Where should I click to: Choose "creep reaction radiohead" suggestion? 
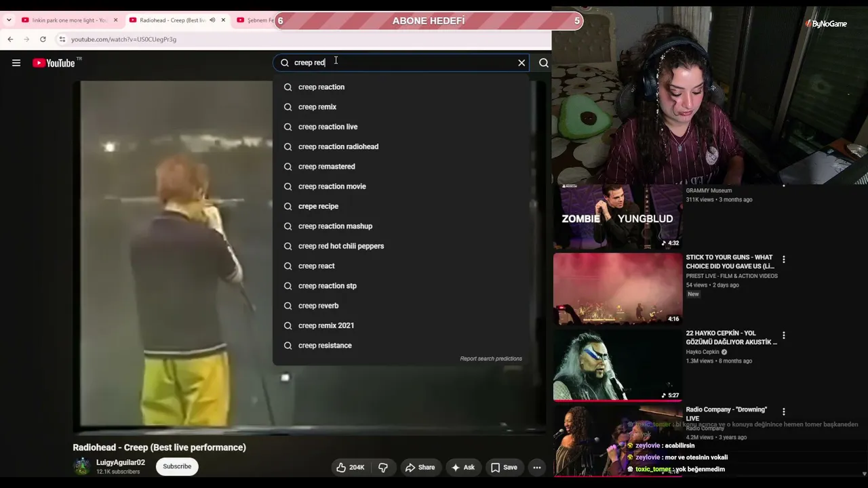pyautogui.click(x=401, y=146)
